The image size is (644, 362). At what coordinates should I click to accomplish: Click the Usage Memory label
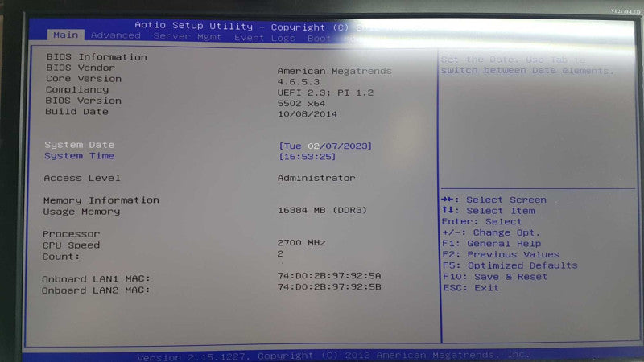pyautogui.click(x=81, y=212)
